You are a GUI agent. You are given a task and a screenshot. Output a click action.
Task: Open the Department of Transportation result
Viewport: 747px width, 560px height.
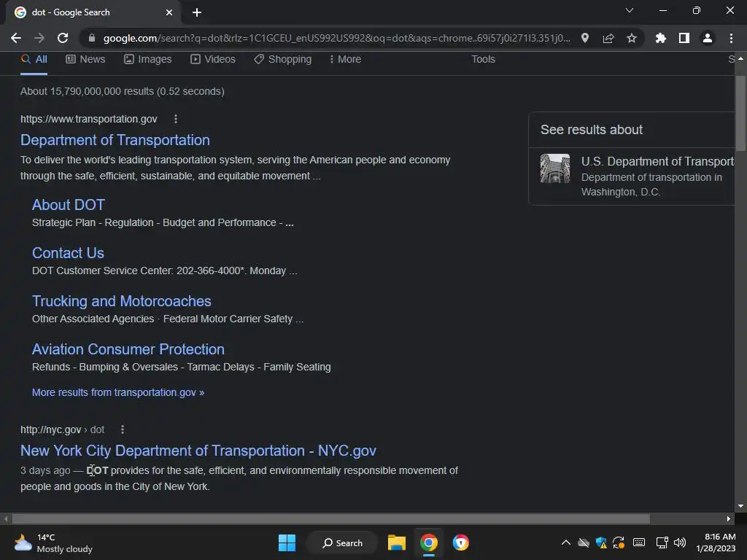pos(115,140)
